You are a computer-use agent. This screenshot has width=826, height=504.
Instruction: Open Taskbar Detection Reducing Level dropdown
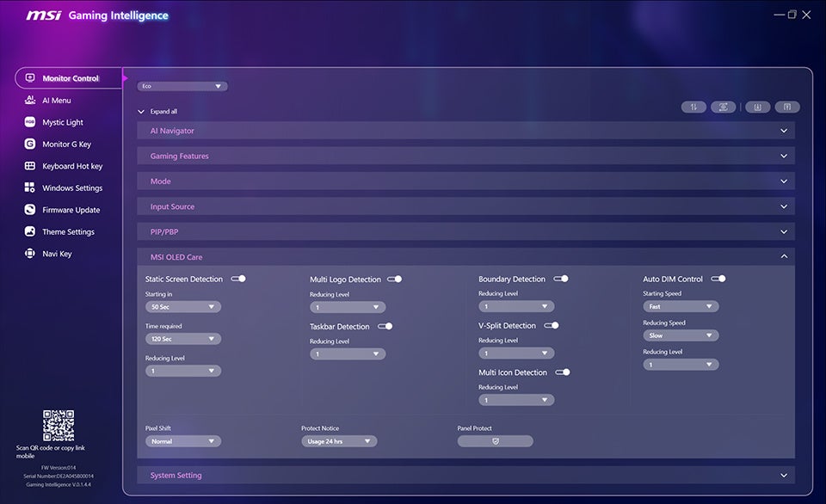tap(348, 353)
